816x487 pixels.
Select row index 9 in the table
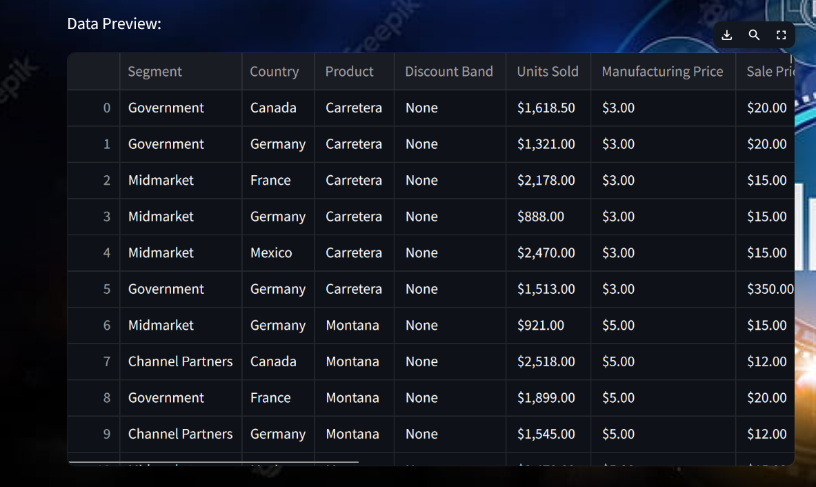[94, 434]
